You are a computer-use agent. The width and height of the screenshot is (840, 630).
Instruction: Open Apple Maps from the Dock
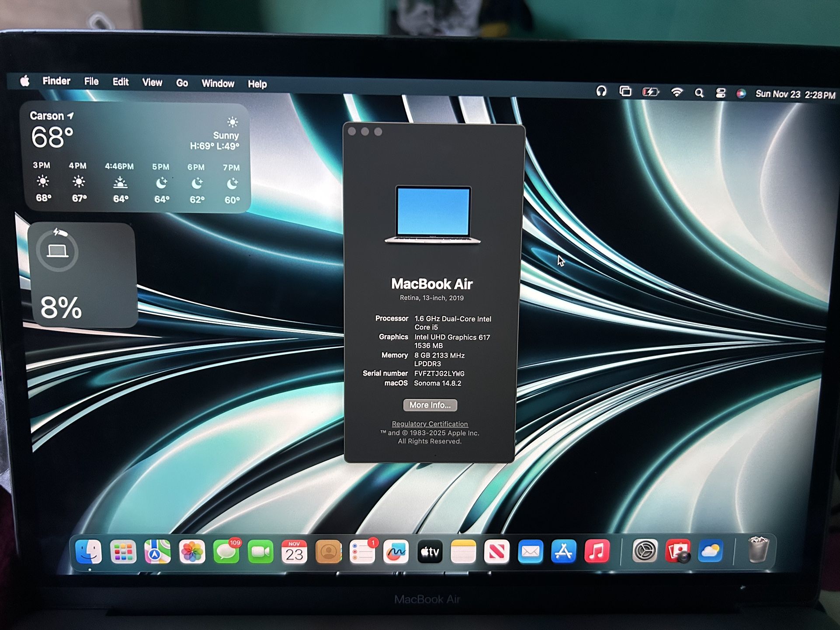click(x=158, y=552)
